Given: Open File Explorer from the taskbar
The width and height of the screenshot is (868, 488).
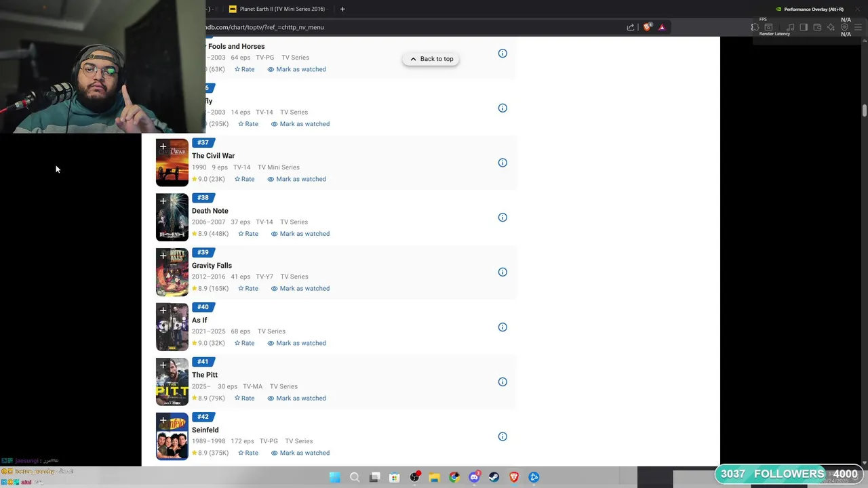Looking at the screenshot, I should 434,477.
